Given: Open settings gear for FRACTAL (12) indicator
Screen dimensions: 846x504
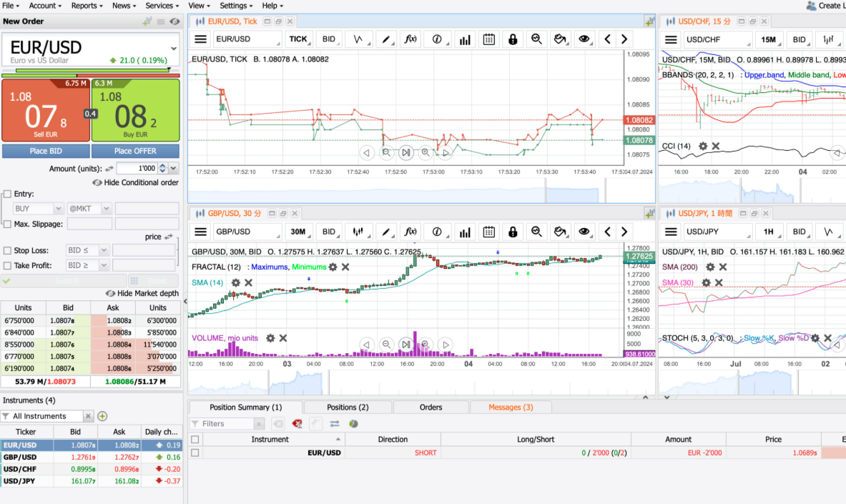Looking at the screenshot, I should [333, 267].
